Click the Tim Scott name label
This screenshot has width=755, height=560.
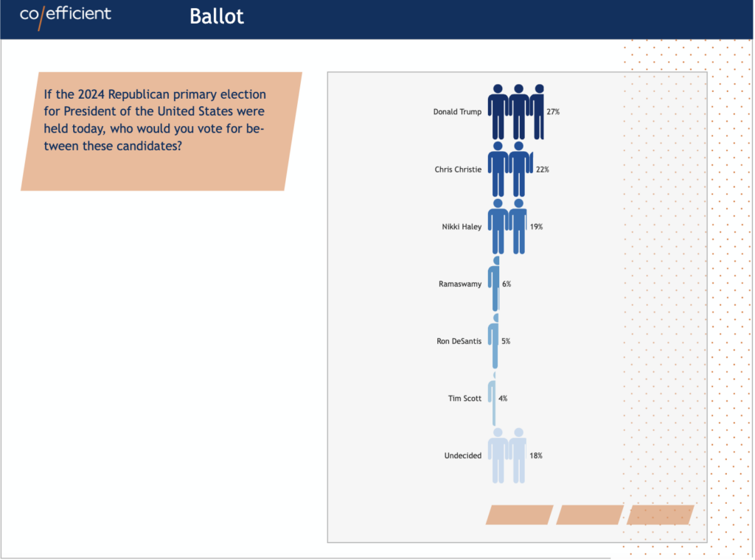465,399
